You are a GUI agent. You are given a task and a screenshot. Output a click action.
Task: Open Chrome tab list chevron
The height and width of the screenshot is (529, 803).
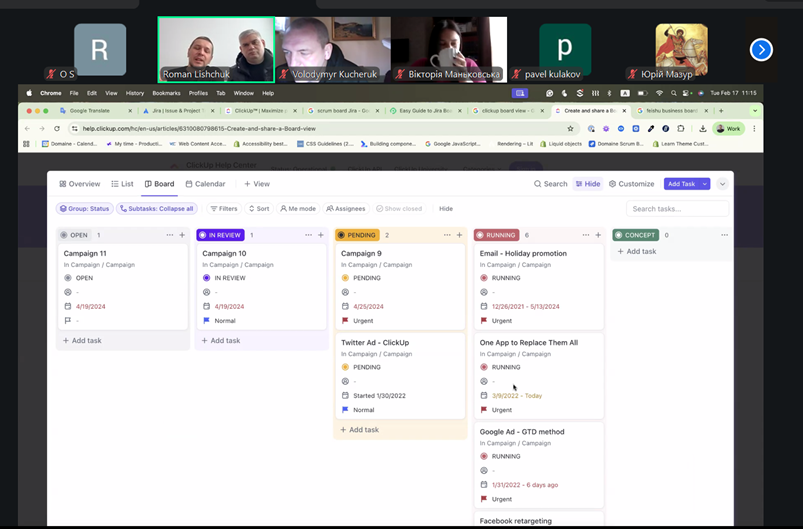pos(755,111)
